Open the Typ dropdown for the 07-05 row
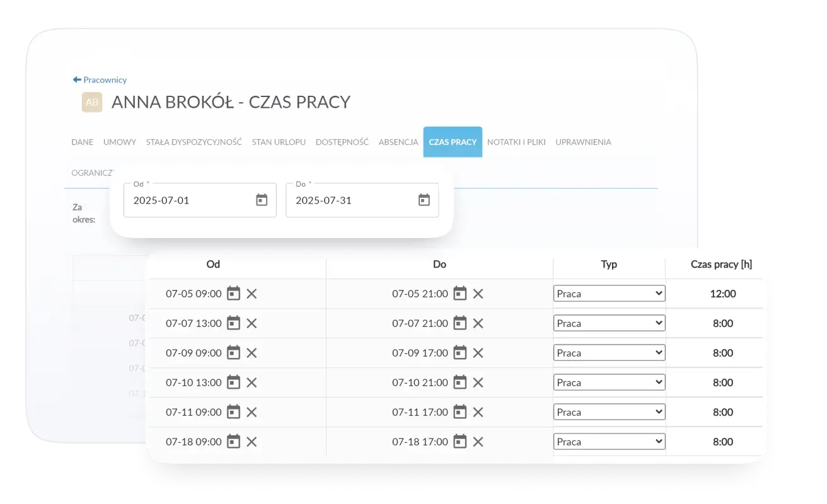The image size is (827, 504). pyautogui.click(x=608, y=293)
